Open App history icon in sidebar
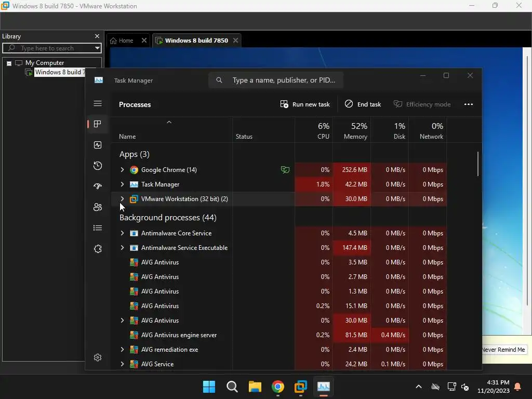This screenshot has height=399, width=532. tap(98, 166)
